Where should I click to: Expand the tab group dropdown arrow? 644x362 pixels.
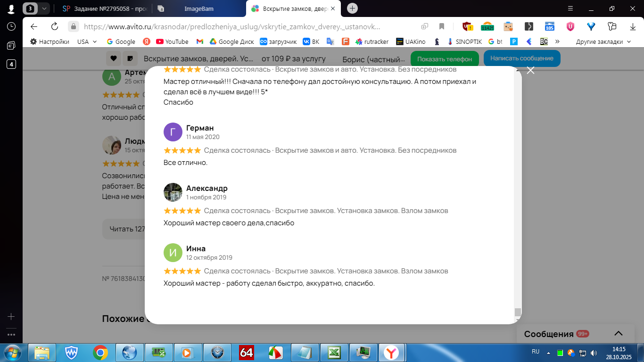click(44, 8)
